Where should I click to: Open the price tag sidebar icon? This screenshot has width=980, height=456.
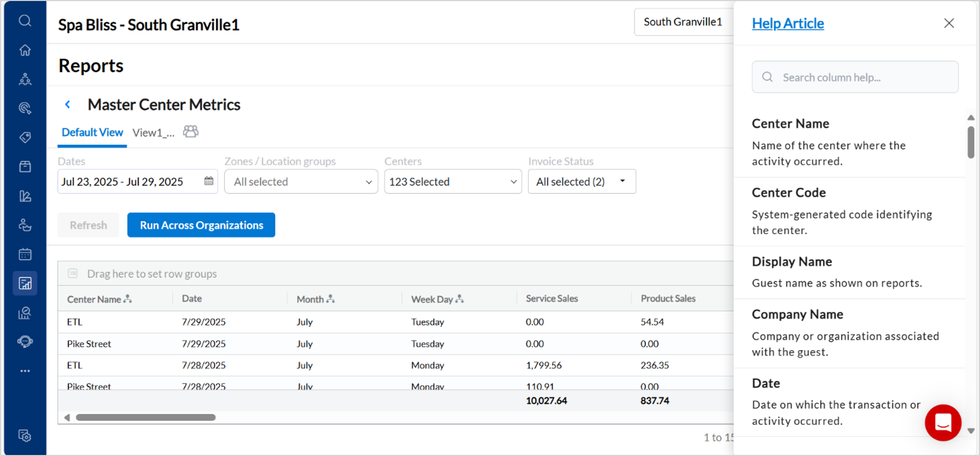[x=25, y=137]
